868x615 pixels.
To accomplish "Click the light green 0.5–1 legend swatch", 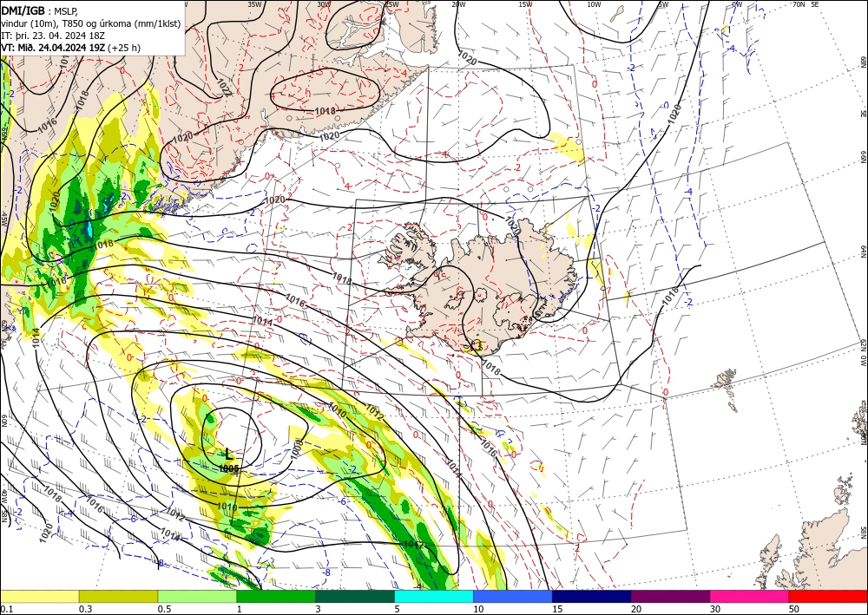I will [x=197, y=596].
